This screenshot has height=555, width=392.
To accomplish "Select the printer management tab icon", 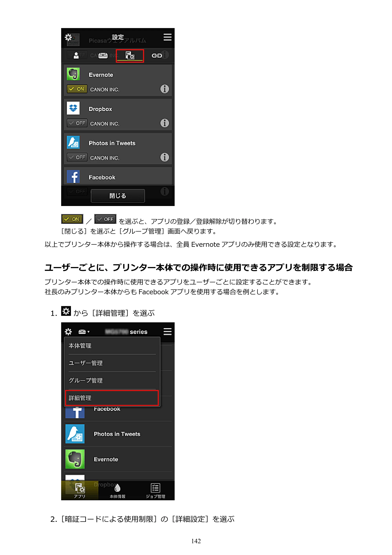I will tap(103, 56).
